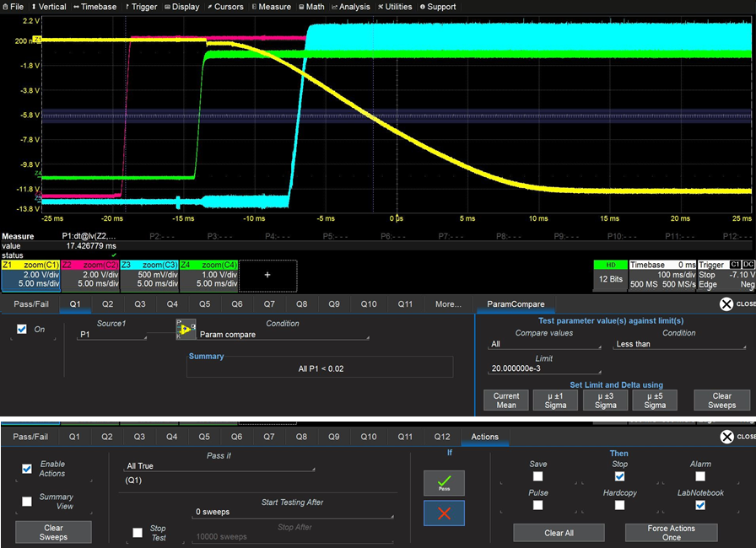
Task: Click the Force Actions Once button
Action: [x=671, y=532]
